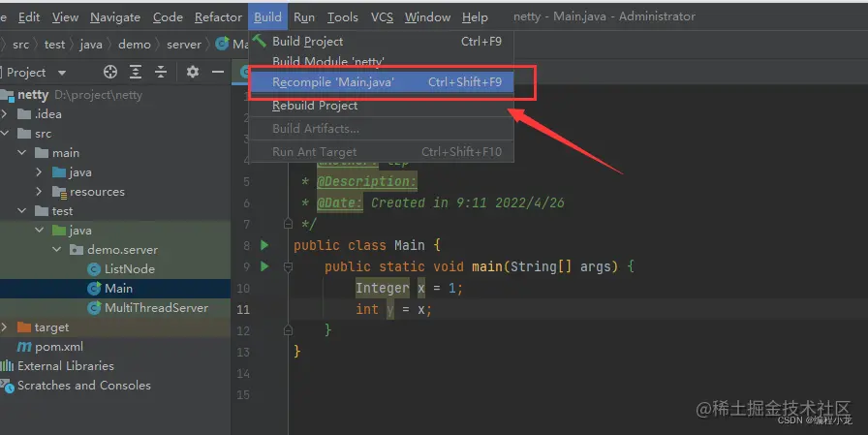Click the demo breadcrumb

click(x=135, y=45)
